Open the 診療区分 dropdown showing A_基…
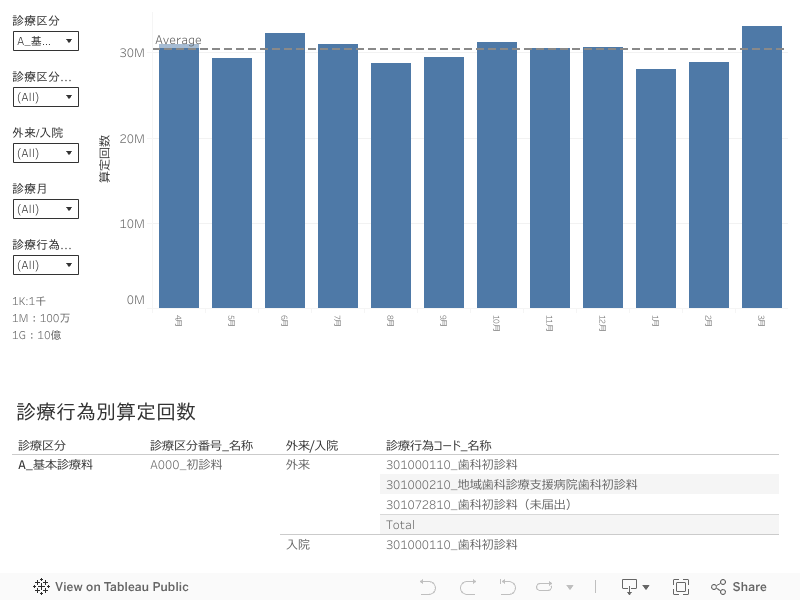Viewport: 800px width, 600px height. 46,41
